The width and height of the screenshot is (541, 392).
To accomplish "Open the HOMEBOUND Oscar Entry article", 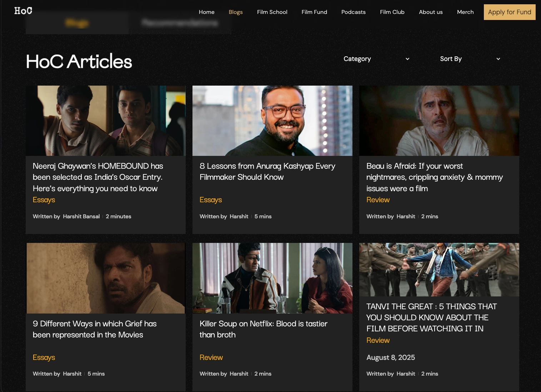I will pos(98,177).
